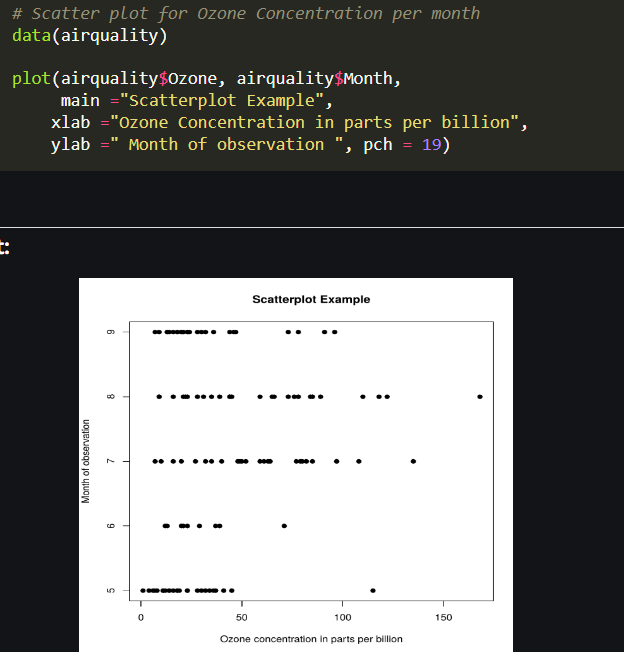Click the comment line about Ozone Concentration
This screenshot has width=624, height=652.
click(x=246, y=14)
